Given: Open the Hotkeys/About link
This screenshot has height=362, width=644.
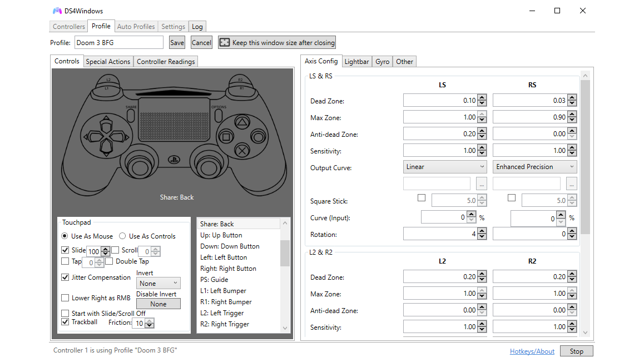Looking at the screenshot, I should click(532, 351).
